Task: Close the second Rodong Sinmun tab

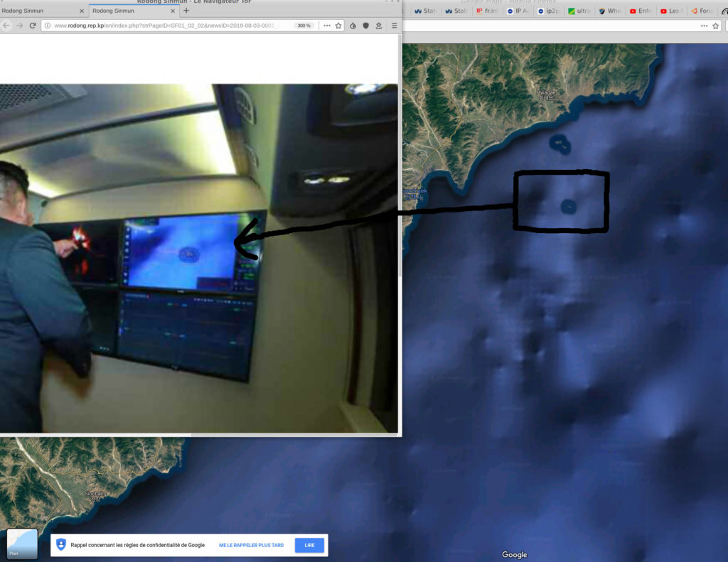Action: click(173, 11)
